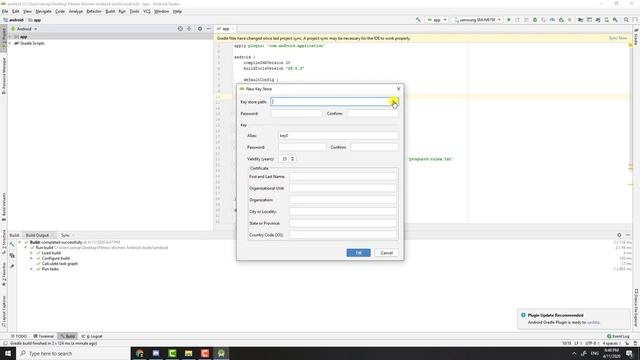The height and width of the screenshot is (360, 640).
Task: Open Windows notification center icon
Action: [x=629, y=353]
